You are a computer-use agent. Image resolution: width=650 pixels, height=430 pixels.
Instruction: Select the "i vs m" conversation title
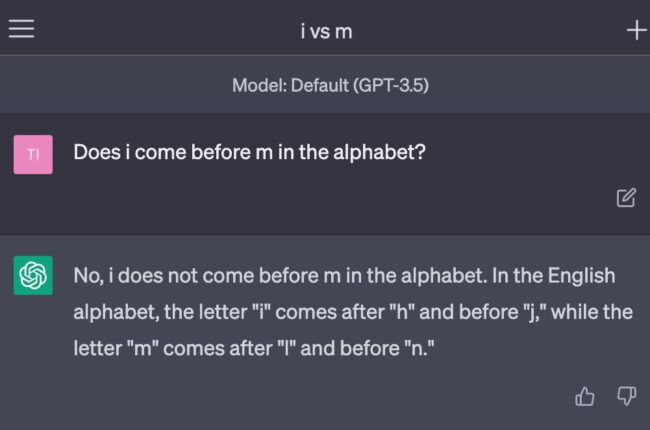(x=326, y=31)
